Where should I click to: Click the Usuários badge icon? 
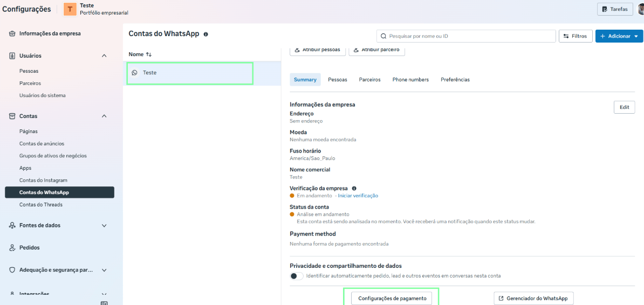coord(12,56)
